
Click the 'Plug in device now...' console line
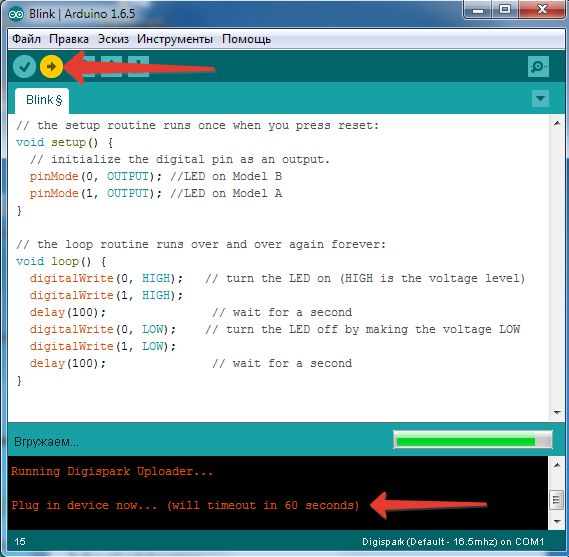[x=185, y=505]
